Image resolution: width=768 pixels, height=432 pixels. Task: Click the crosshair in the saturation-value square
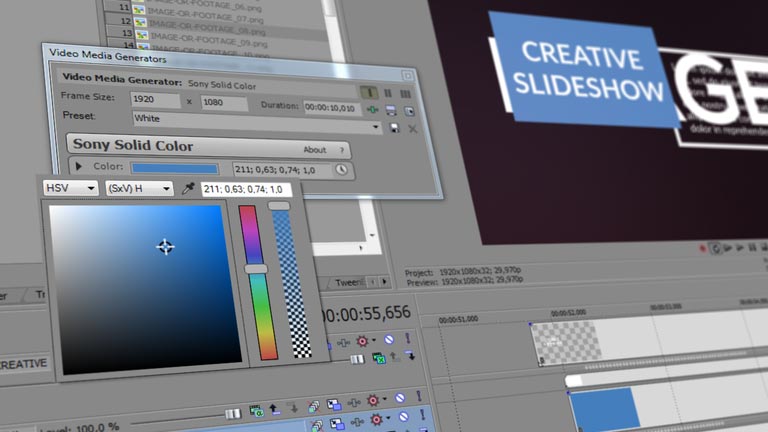165,246
